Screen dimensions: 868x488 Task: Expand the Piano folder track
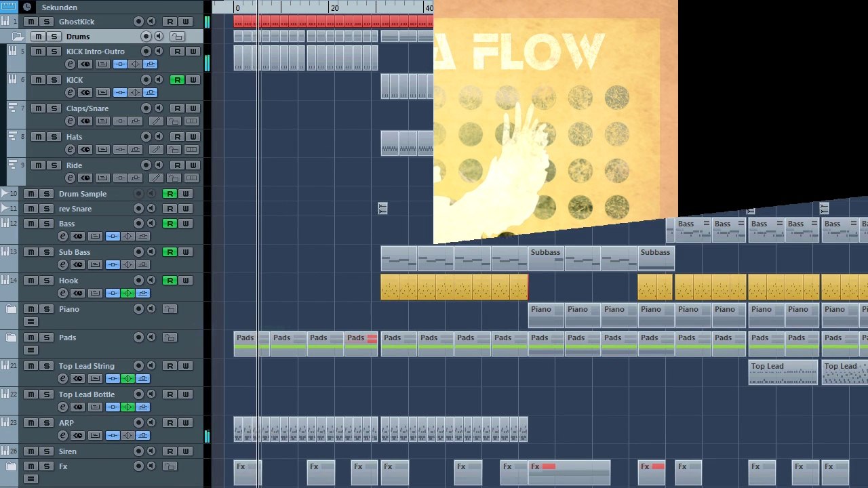(x=11, y=309)
